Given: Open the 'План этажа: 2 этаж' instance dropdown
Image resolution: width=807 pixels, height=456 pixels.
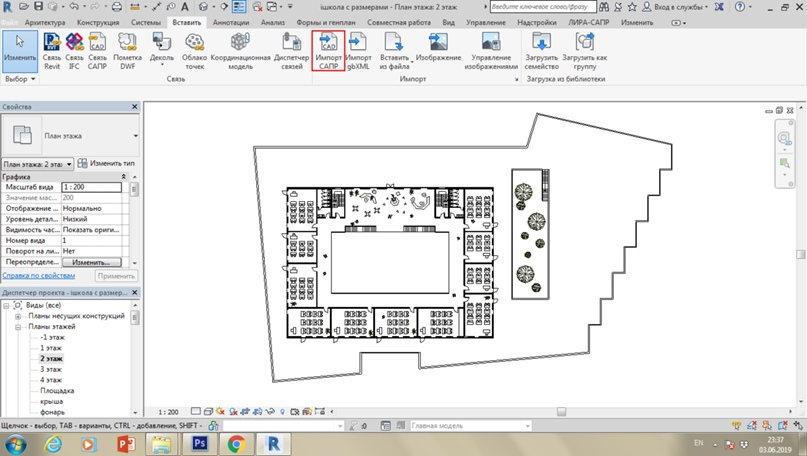Looking at the screenshot, I should click(38, 164).
